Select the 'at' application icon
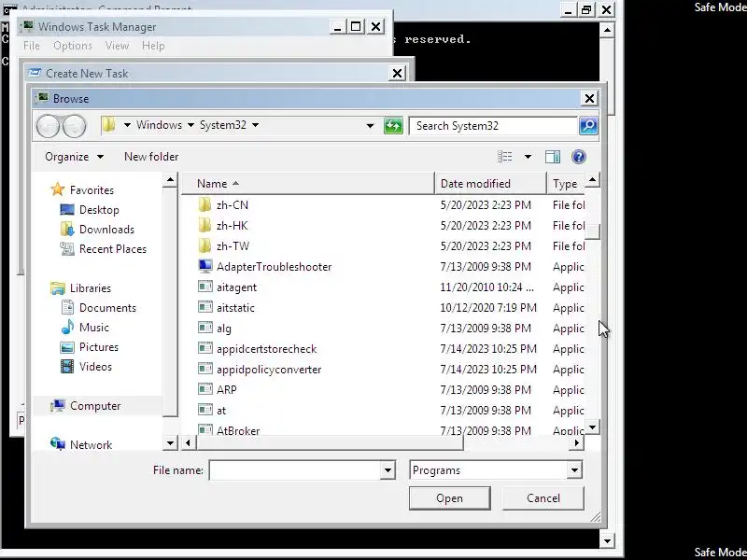The image size is (747, 560). pyautogui.click(x=205, y=410)
